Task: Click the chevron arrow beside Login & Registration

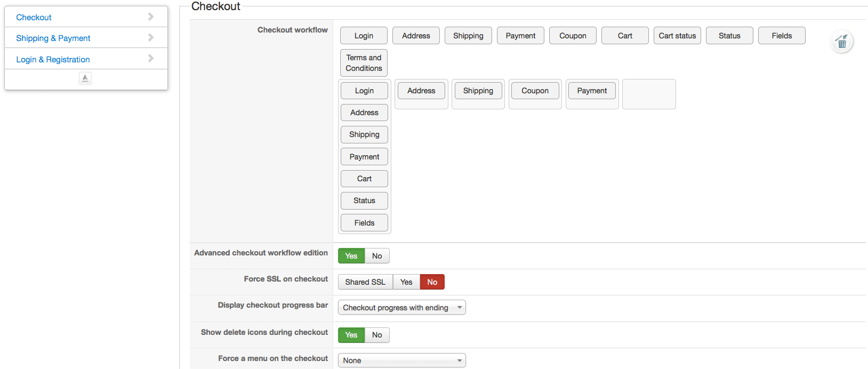Action: (151, 58)
